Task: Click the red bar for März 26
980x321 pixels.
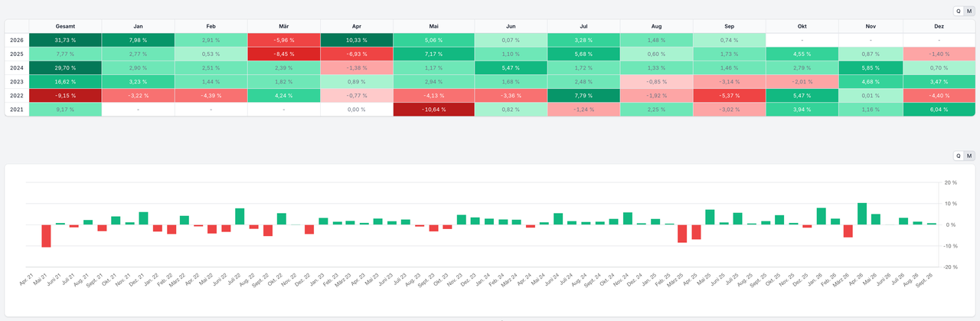Action: 848,231
